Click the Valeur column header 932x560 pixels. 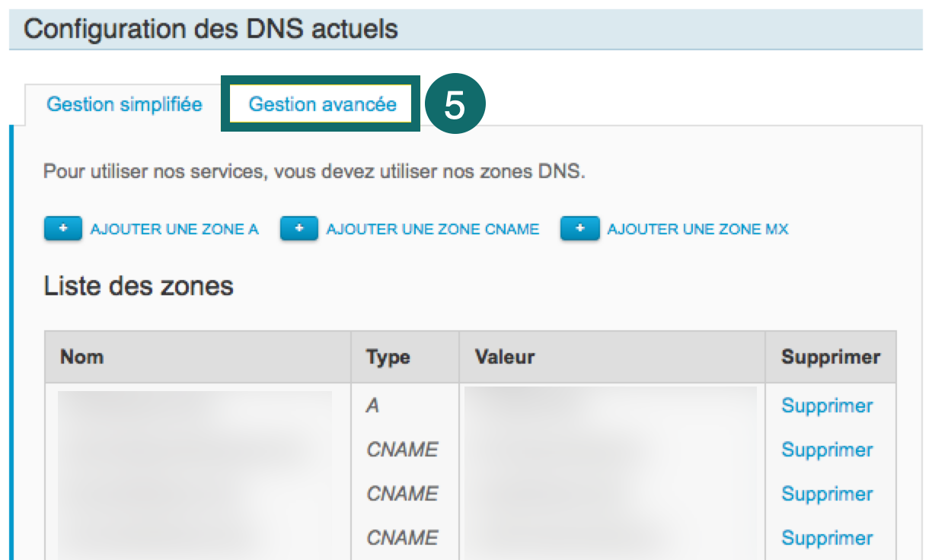point(504,357)
